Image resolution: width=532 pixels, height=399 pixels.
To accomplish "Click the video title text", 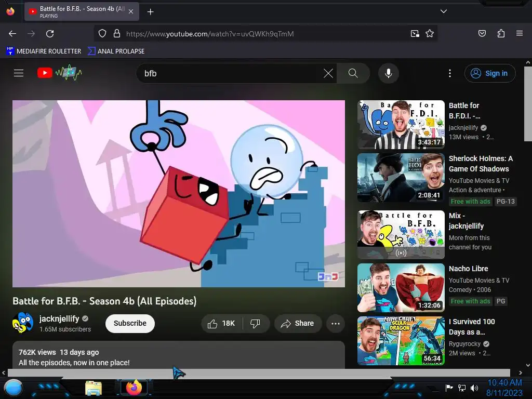I will pos(104,301).
